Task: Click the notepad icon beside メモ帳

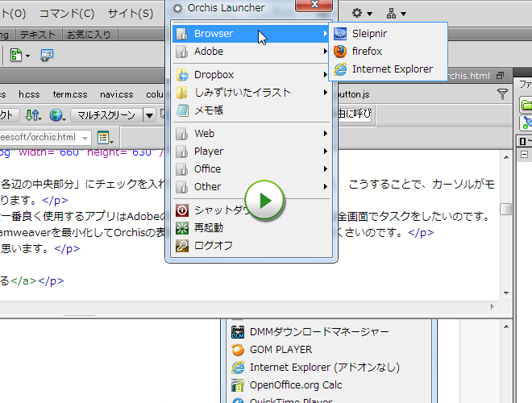Action: point(182,110)
